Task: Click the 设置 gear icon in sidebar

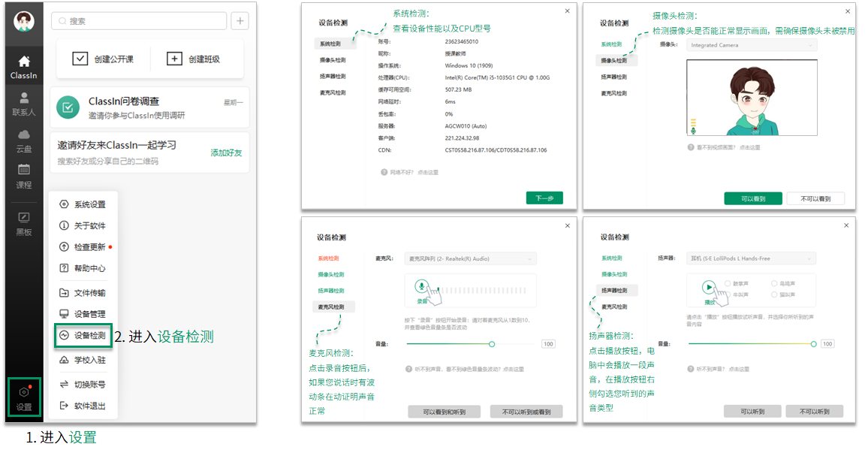Action: point(24,392)
